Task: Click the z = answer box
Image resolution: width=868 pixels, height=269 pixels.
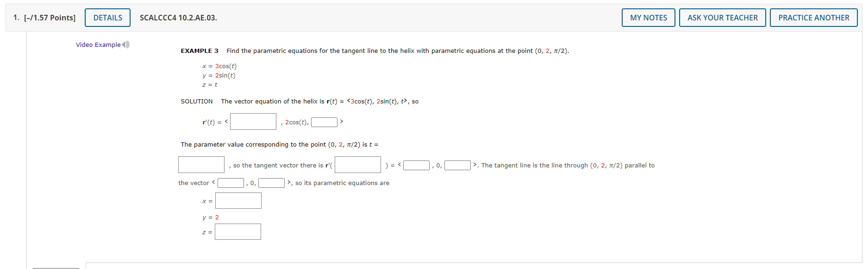Action: tap(238, 231)
